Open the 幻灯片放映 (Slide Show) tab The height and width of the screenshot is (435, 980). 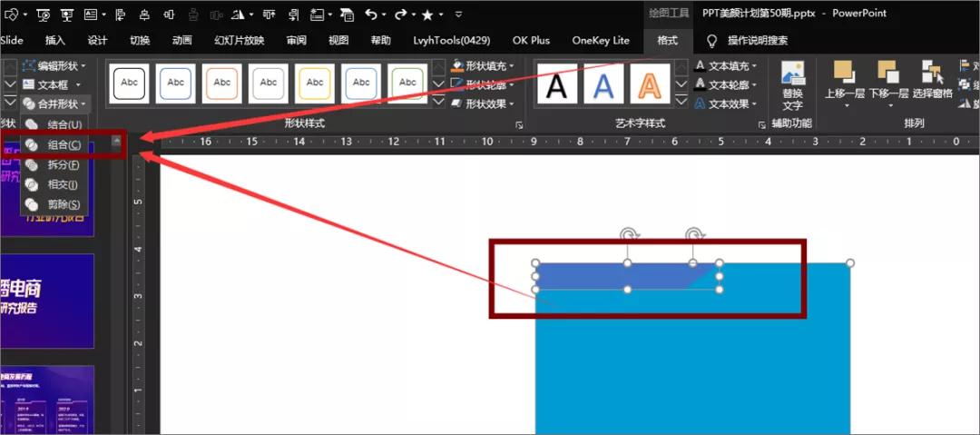240,41
